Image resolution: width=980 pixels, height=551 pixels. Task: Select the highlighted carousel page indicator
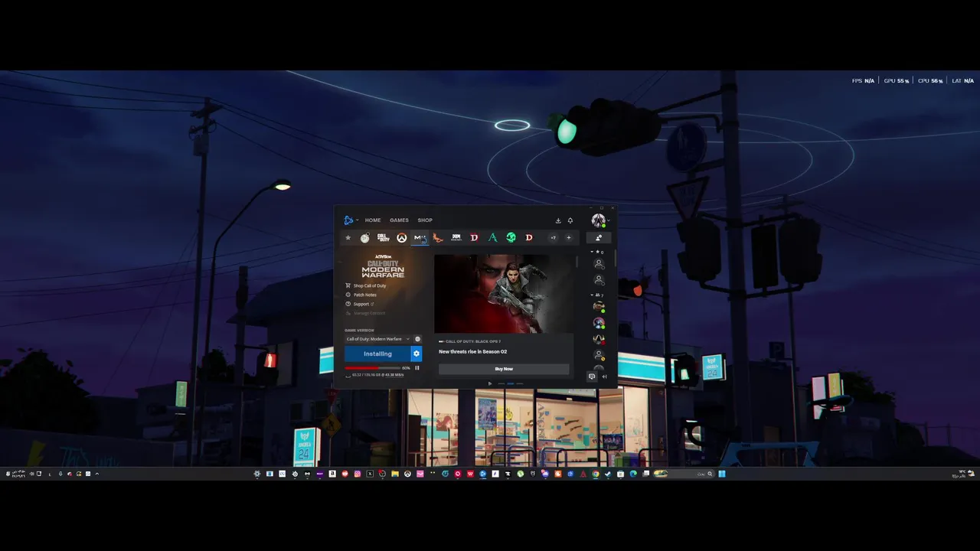[511, 383]
